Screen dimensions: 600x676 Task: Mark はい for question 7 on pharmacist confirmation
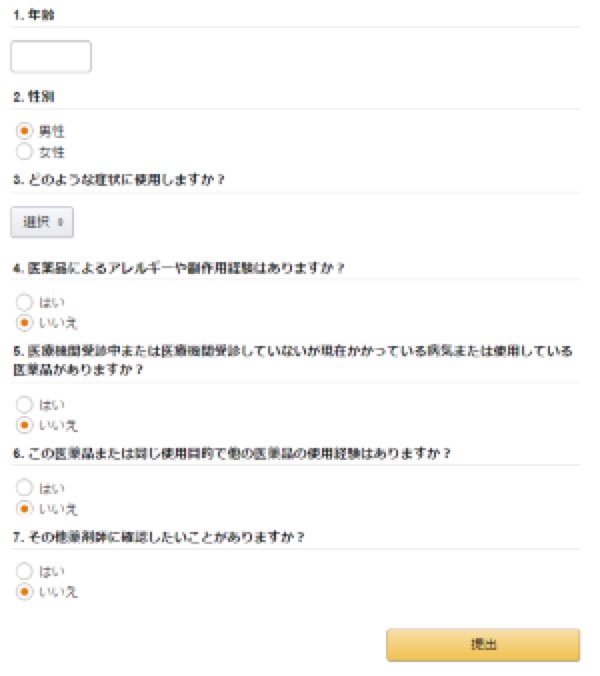(25, 571)
